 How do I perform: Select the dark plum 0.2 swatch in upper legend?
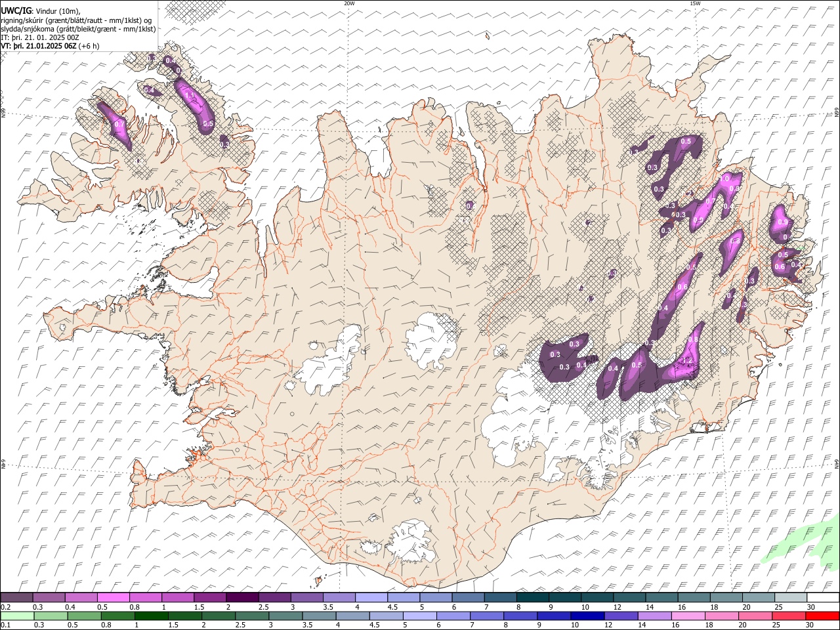(16, 598)
